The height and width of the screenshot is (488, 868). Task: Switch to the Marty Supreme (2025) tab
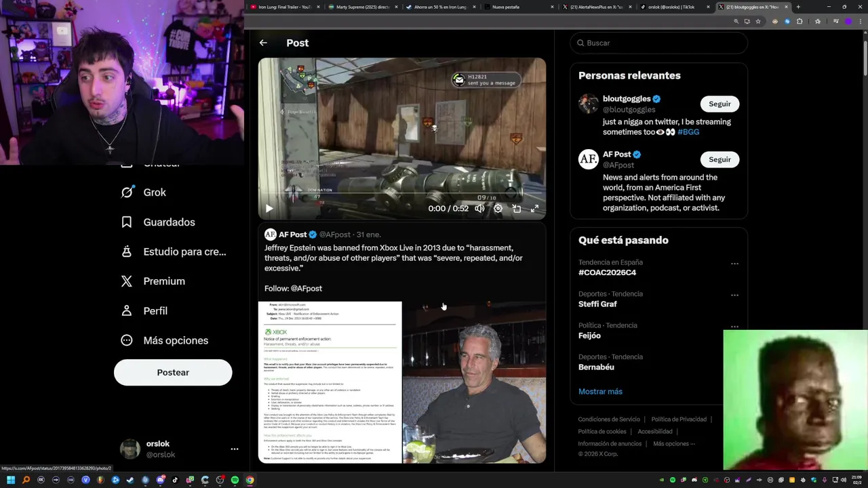[361, 7]
